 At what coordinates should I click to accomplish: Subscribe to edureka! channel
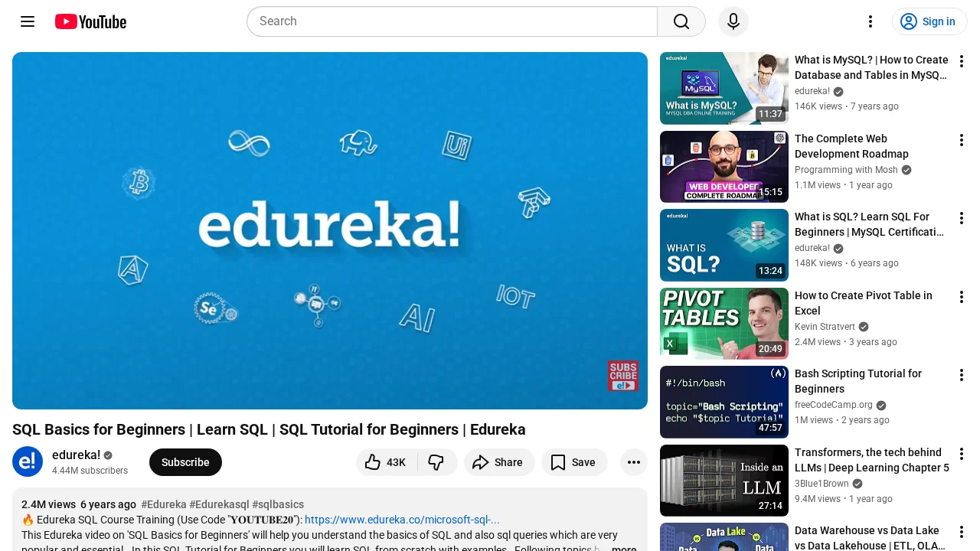(x=185, y=462)
